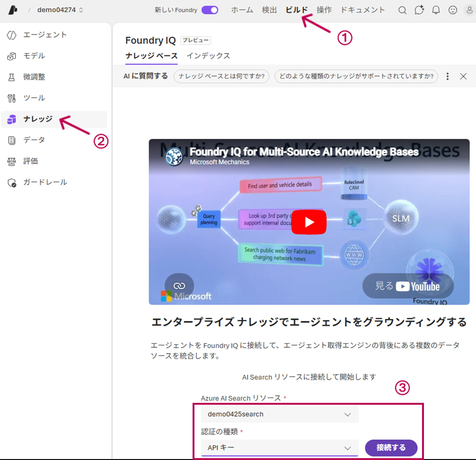Image resolution: width=476 pixels, height=460 pixels.
Task: Open the user account avatar
Action: click(470, 10)
